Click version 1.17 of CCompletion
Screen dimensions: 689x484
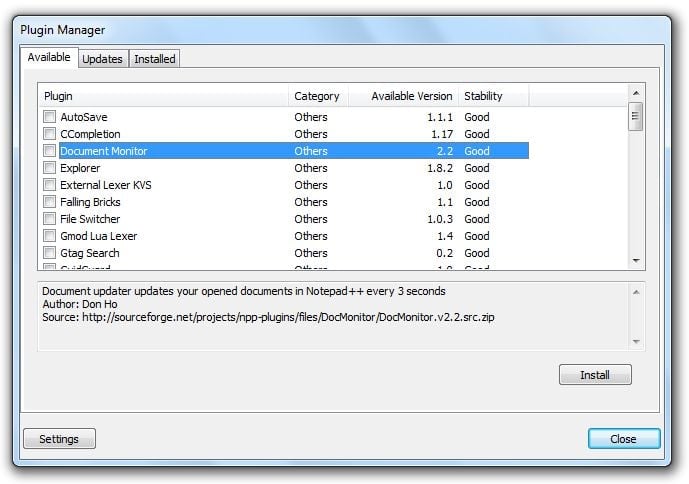pos(442,134)
